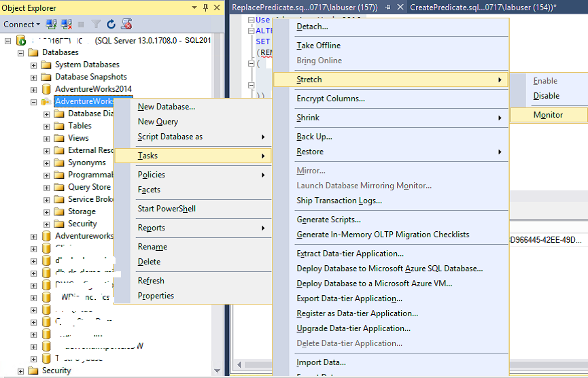The width and height of the screenshot is (588, 378).
Task: Collapse the Databases folder node
Action: 20,52
